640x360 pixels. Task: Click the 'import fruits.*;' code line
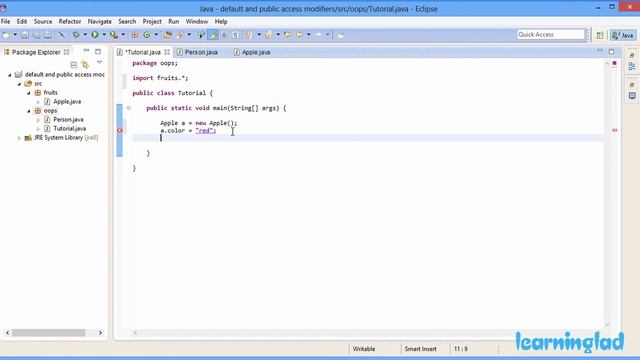tap(160, 78)
